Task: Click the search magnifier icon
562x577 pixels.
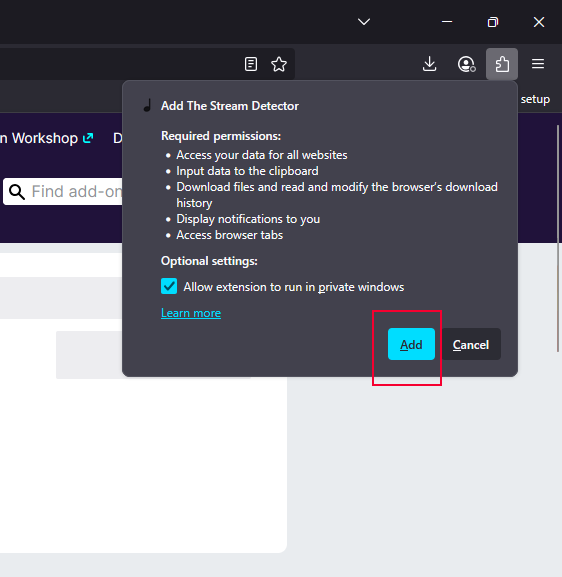Action: pyautogui.click(x=17, y=192)
